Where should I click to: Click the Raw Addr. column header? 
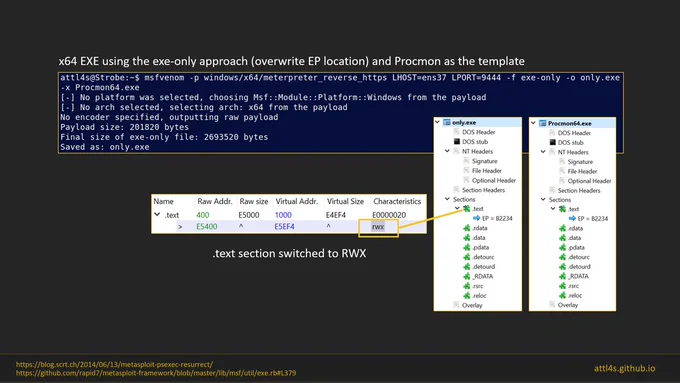click(x=215, y=201)
